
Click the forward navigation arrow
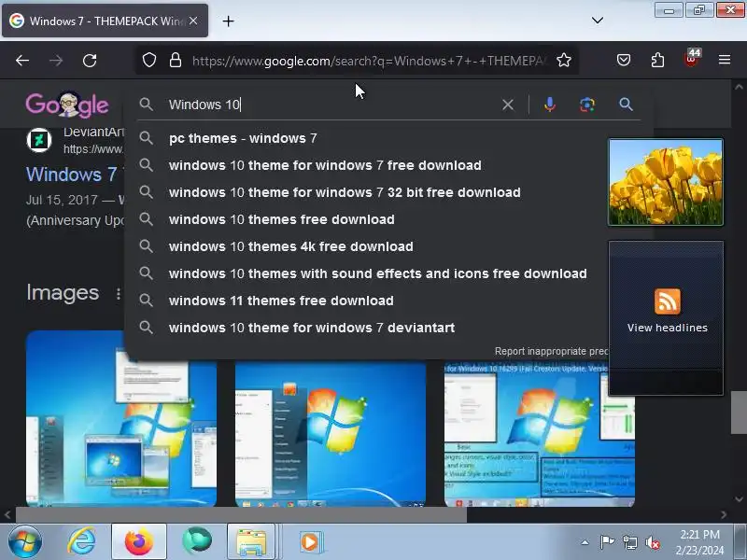coord(56,61)
